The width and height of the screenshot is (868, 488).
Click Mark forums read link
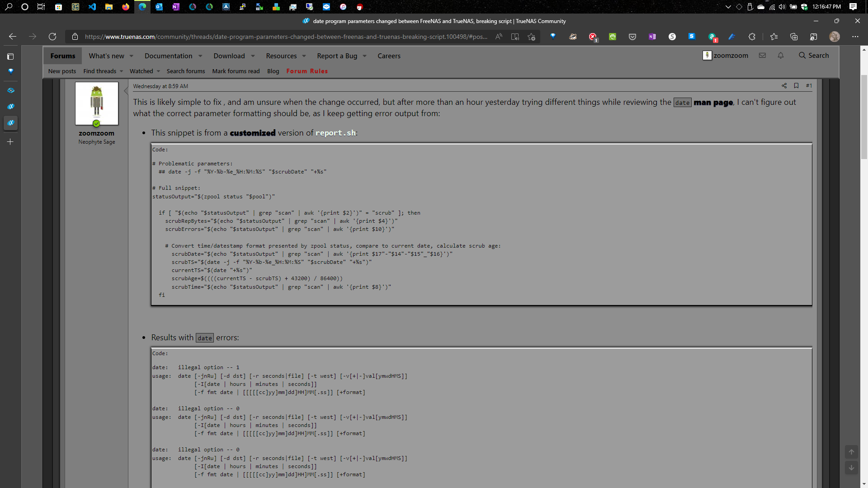click(x=236, y=71)
